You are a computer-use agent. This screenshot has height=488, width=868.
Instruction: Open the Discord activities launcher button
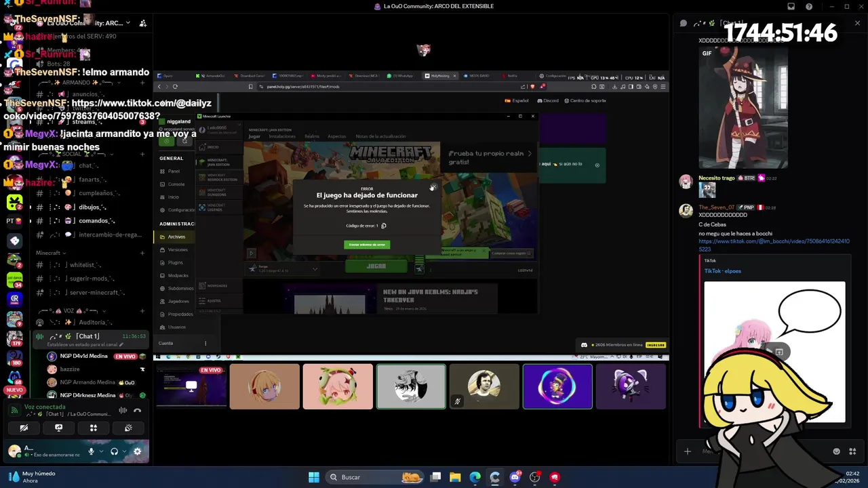coord(94,428)
